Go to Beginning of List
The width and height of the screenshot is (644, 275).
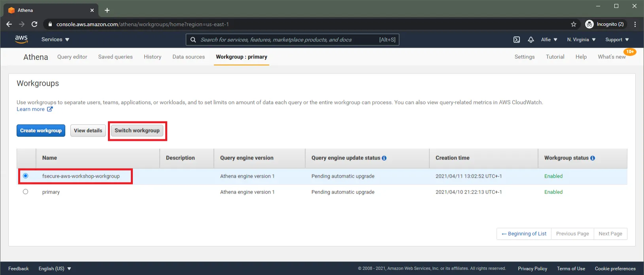[524, 233]
